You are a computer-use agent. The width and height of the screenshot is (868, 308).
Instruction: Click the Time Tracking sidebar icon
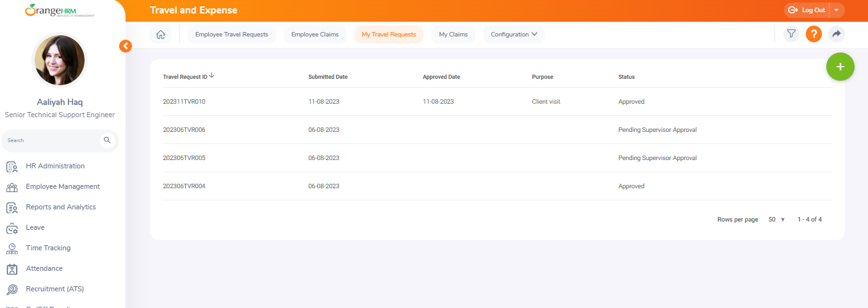(x=12, y=248)
